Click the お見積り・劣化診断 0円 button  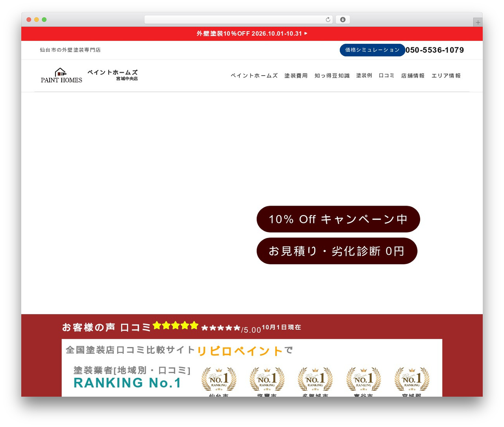click(337, 251)
